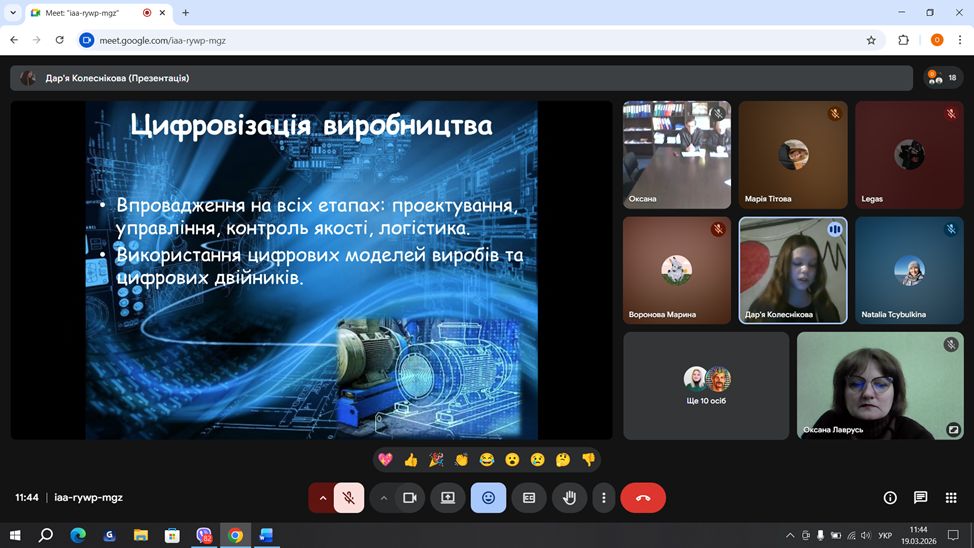The height and width of the screenshot is (548, 974).
Task: Open the meeting details info icon
Action: point(890,497)
